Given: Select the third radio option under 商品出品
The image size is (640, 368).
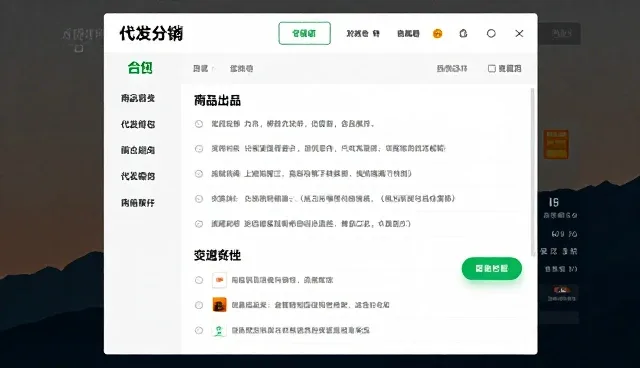Looking at the screenshot, I should [x=199, y=174].
